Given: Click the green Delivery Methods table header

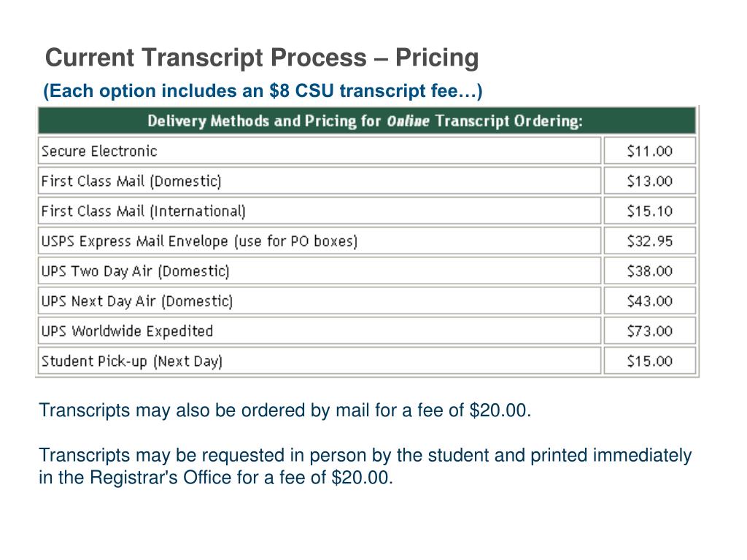Looking at the screenshot, I should point(365,121).
